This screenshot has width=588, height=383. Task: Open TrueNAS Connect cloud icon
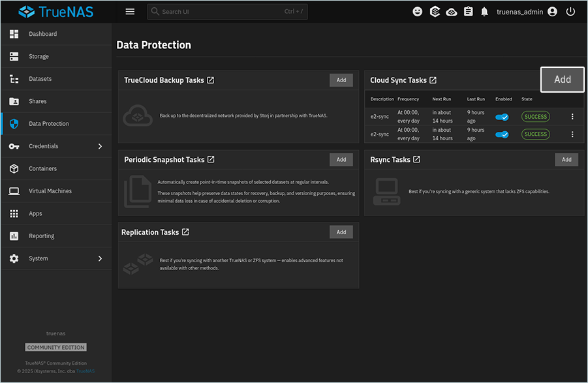(x=452, y=12)
